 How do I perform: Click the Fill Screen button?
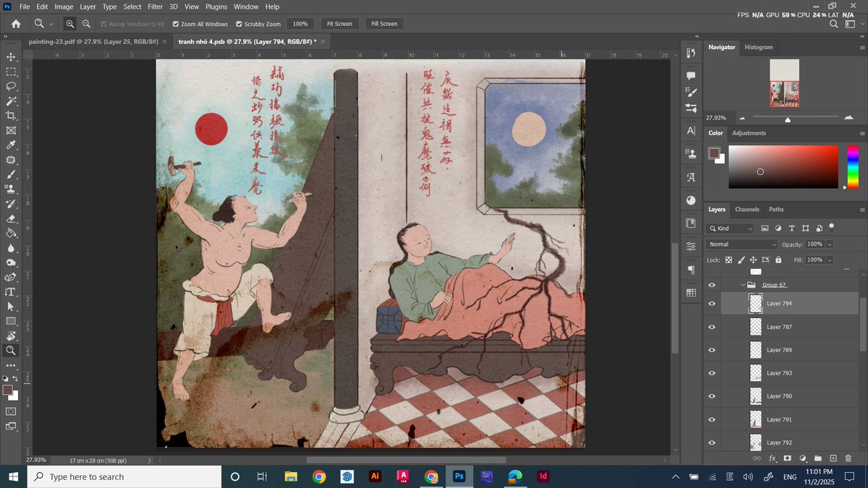pyautogui.click(x=384, y=24)
